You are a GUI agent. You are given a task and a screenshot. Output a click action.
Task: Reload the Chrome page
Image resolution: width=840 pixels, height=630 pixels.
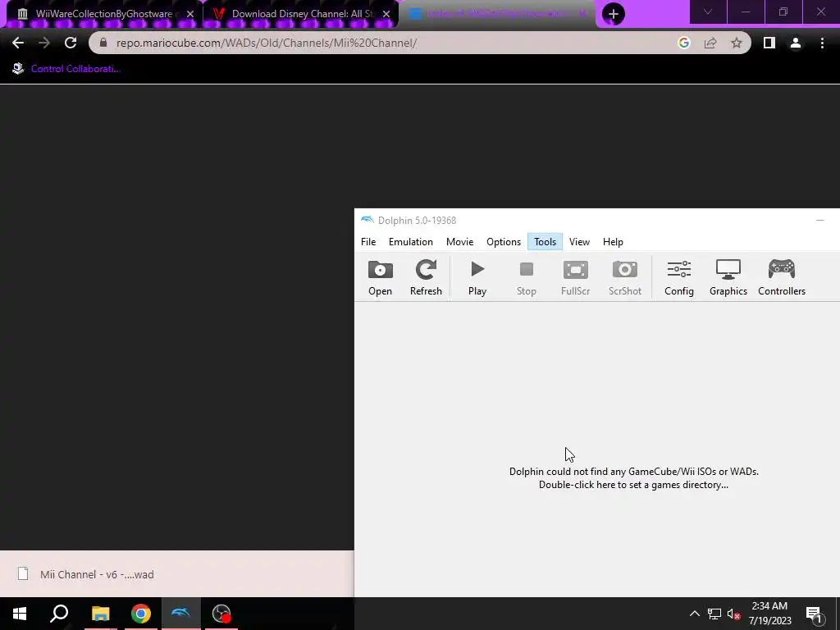[x=71, y=43]
